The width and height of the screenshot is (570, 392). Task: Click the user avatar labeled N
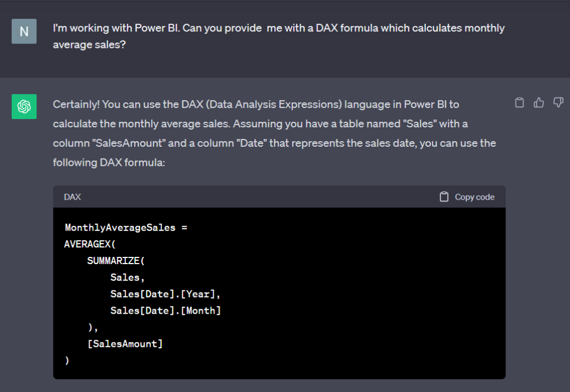pyautogui.click(x=24, y=32)
